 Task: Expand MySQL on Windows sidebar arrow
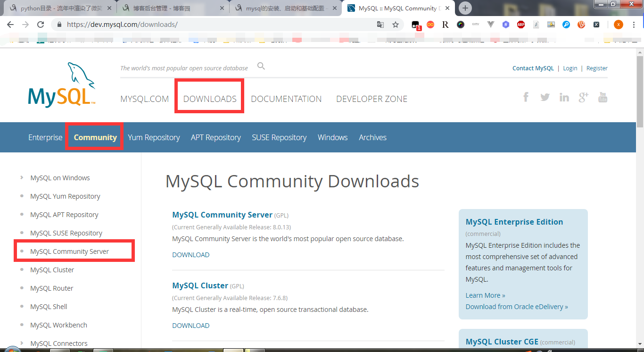tap(22, 178)
